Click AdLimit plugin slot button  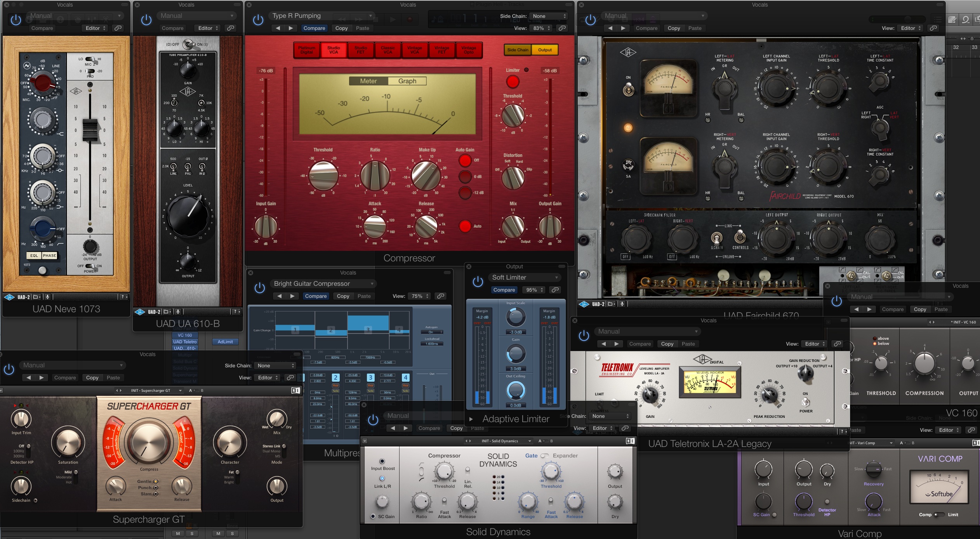(225, 342)
